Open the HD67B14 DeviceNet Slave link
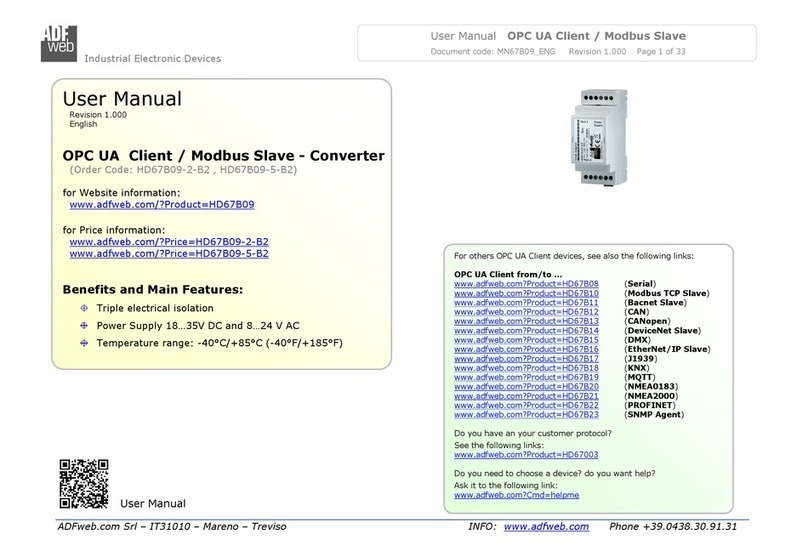 526,331
